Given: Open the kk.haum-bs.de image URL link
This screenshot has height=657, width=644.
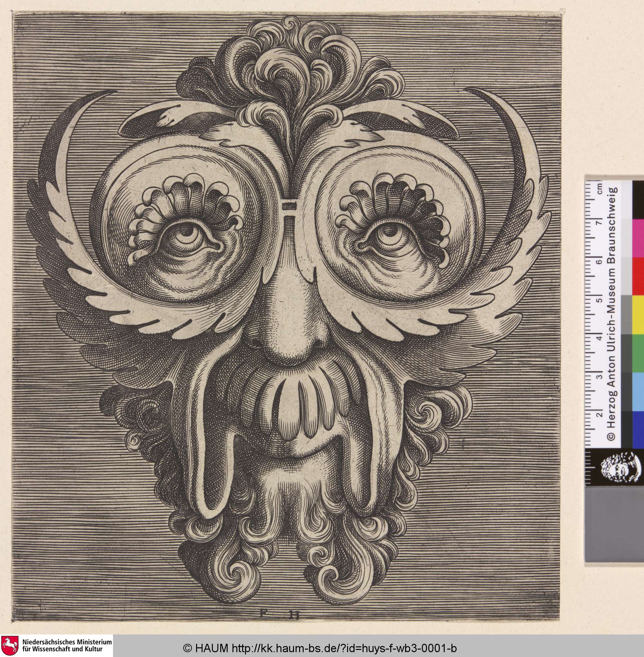Looking at the screenshot, I should point(344,648).
